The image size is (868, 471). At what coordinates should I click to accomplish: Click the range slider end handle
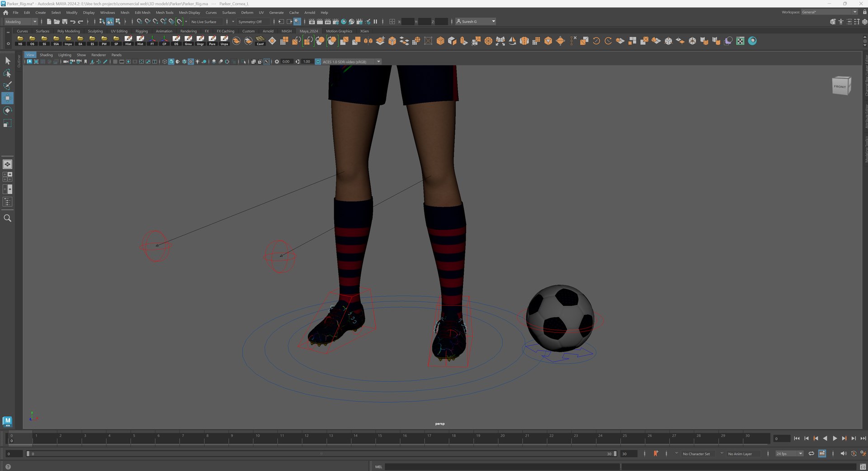tap(615, 453)
